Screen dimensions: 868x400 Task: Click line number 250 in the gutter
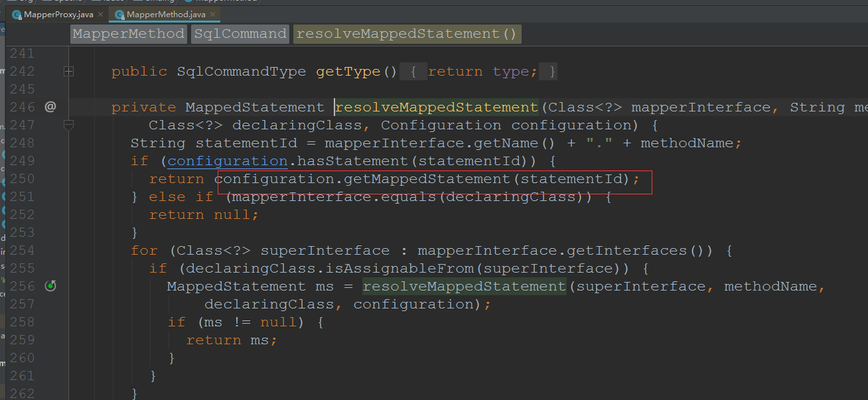pos(23,178)
